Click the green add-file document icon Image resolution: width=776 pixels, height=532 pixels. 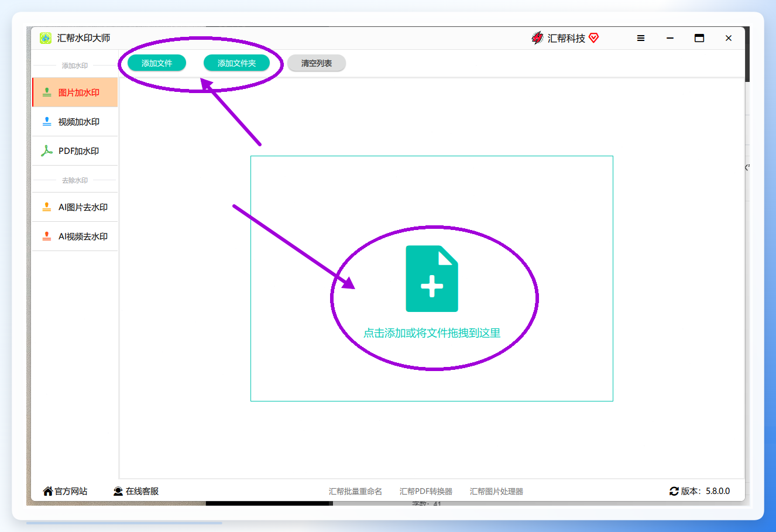click(432, 279)
